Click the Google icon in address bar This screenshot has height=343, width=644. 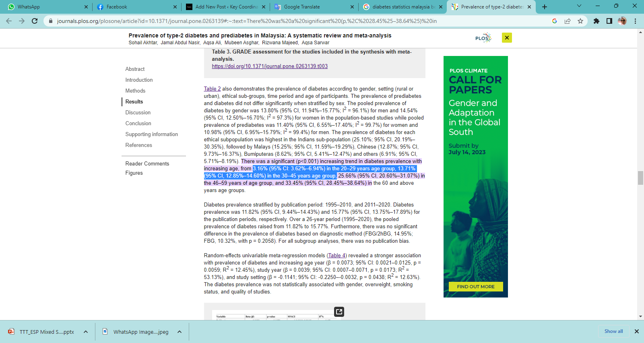point(555,21)
